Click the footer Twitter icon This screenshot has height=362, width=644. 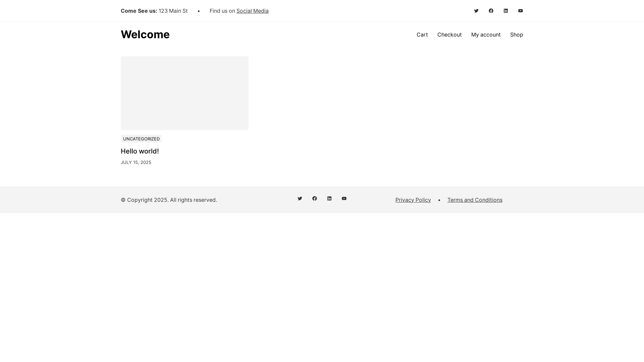(300, 198)
